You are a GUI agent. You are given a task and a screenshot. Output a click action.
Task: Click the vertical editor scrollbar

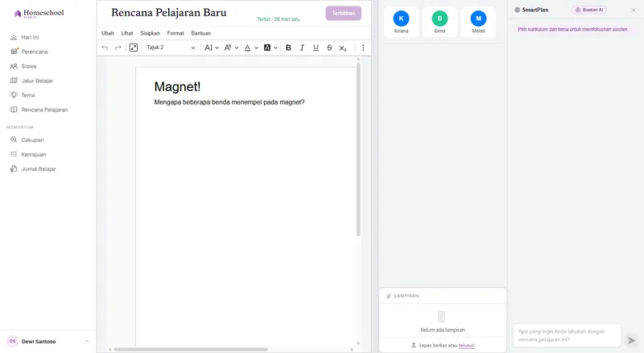point(358,149)
